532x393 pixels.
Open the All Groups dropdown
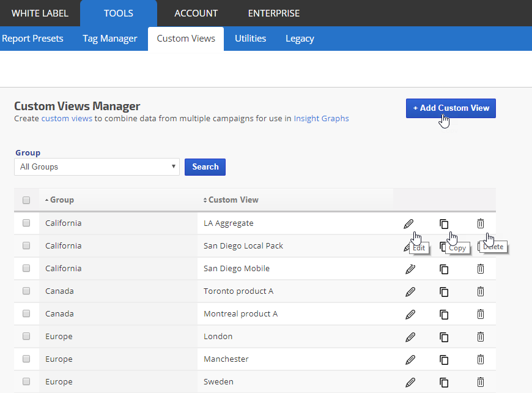[97, 167]
